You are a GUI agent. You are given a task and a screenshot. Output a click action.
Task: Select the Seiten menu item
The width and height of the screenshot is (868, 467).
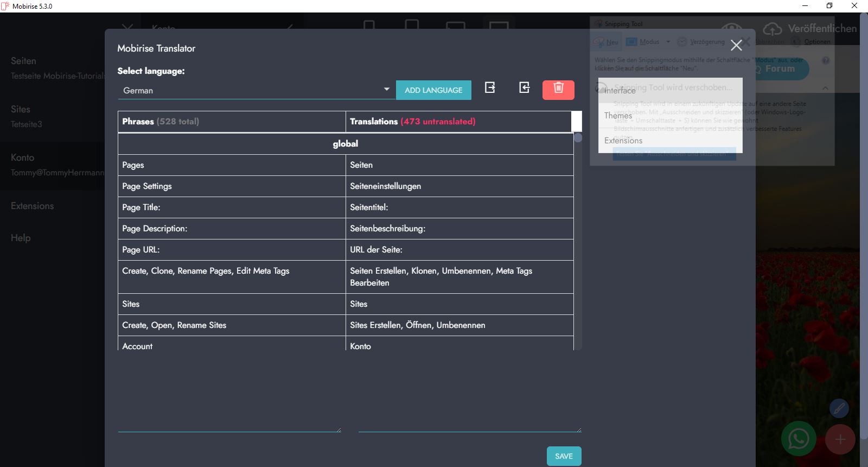(24, 61)
